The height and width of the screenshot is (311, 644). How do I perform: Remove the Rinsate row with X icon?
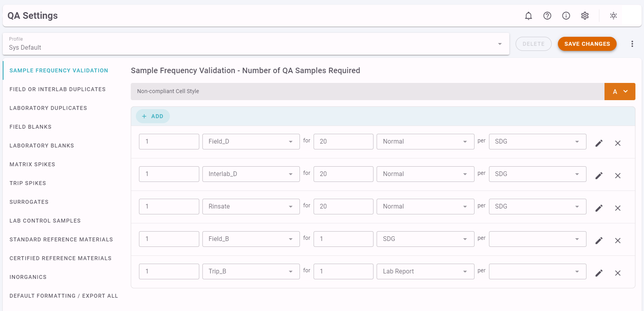[618, 208]
